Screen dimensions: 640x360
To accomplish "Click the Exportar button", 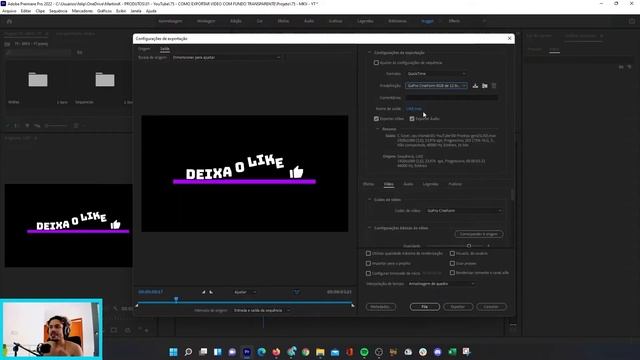I will pyautogui.click(x=458, y=307).
